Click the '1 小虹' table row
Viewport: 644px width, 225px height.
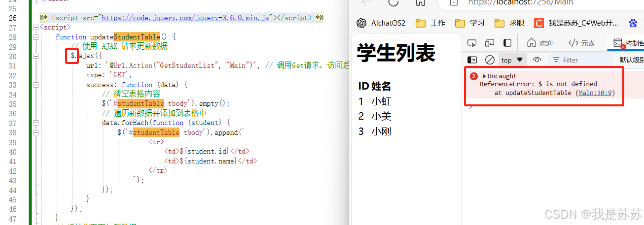click(x=375, y=101)
